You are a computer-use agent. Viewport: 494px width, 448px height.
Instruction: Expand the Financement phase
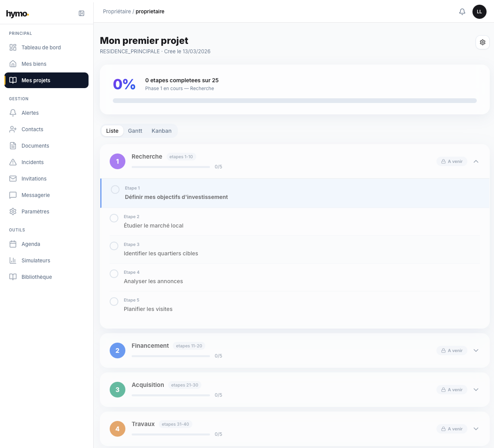(476, 350)
